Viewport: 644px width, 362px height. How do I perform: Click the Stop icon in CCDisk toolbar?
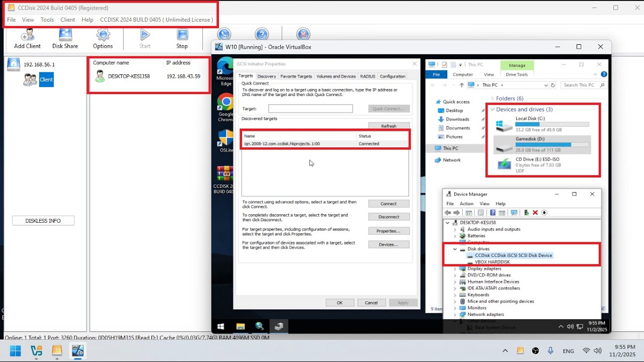[x=182, y=35]
